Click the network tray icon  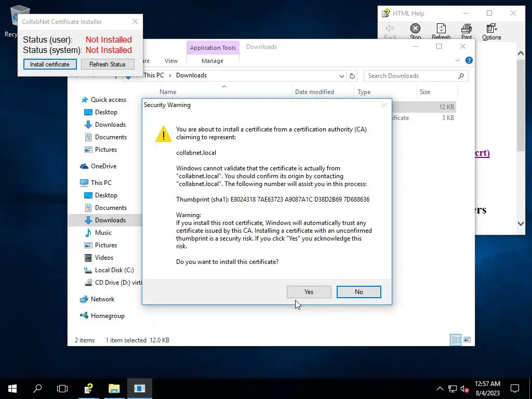coord(453,389)
